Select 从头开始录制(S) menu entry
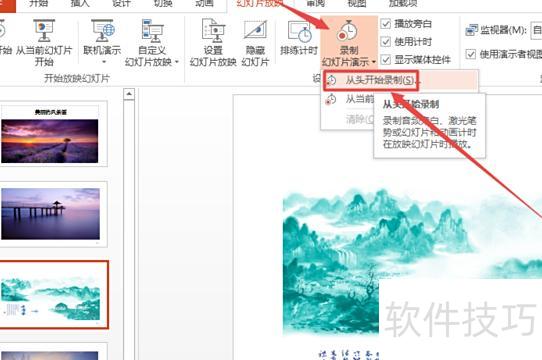Viewport: 542px width, 360px height. [401, 81]
